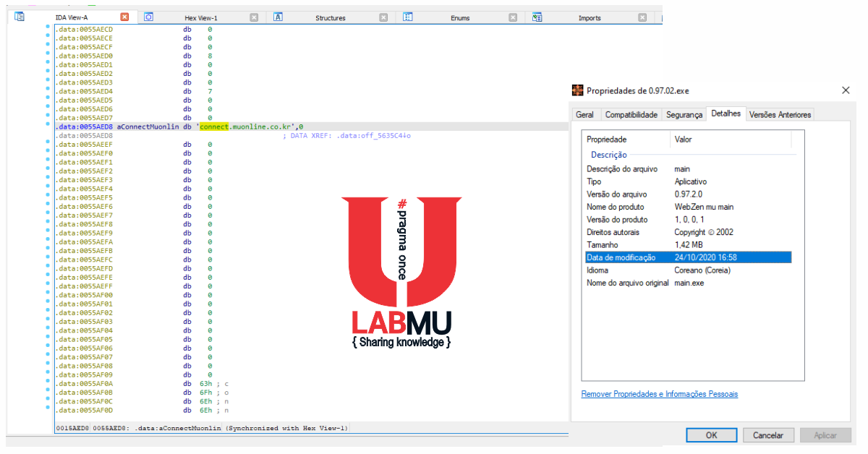
Task: Switch to the Geral tab
Action: [x=585, y=114]
